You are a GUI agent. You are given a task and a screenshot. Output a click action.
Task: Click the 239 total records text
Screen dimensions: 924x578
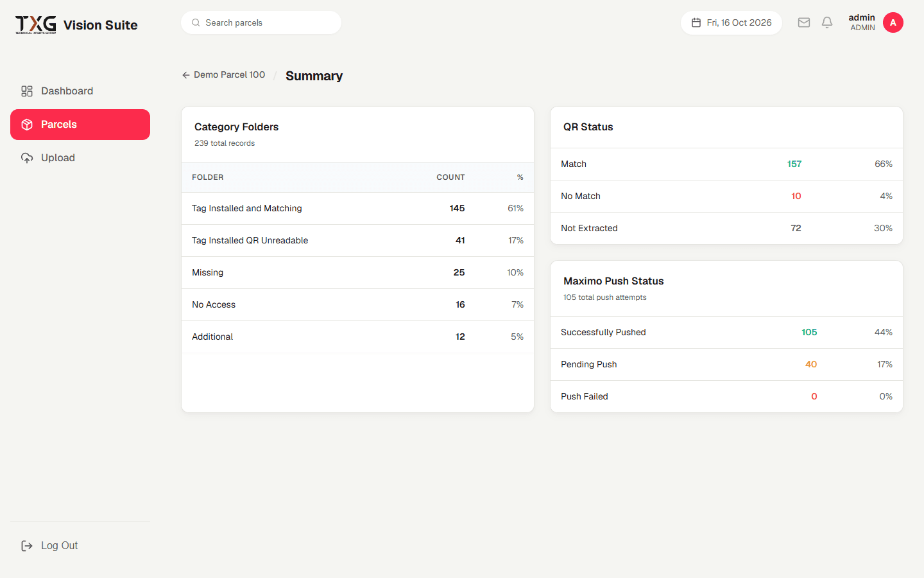pyautogui.click(x=225, y=143)
